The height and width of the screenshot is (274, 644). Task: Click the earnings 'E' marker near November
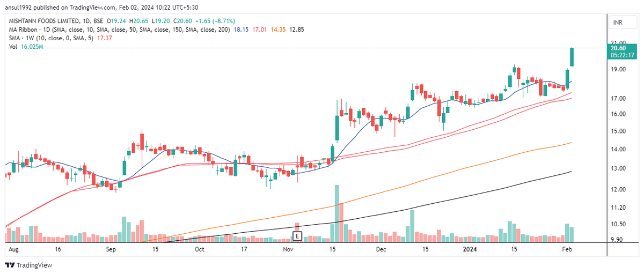[296, 236]
